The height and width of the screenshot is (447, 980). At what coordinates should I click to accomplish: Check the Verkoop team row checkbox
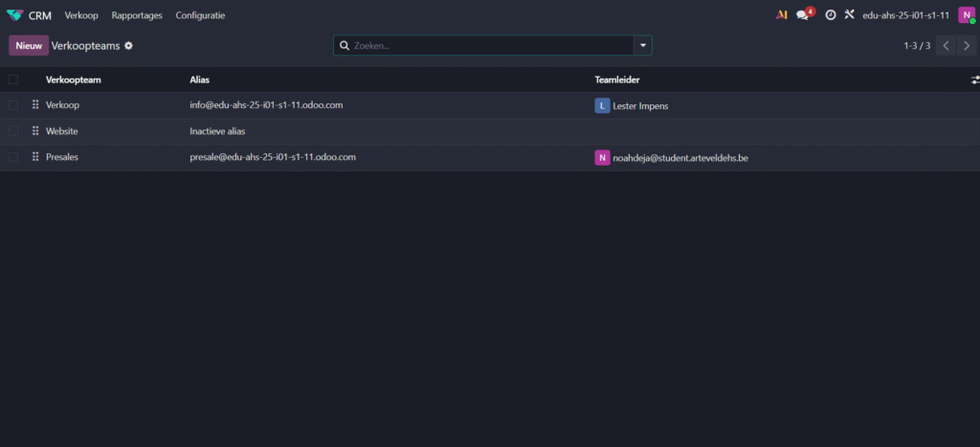point(13,105)
